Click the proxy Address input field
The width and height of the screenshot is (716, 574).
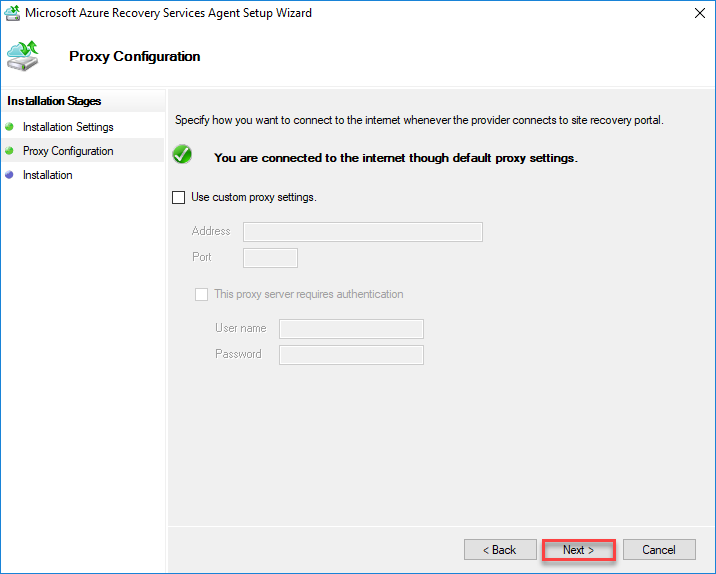pyautogui.click(x=362, y=232)
